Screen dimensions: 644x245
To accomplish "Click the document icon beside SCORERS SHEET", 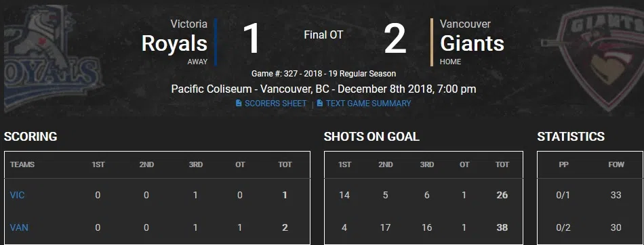I will [239, 104].
